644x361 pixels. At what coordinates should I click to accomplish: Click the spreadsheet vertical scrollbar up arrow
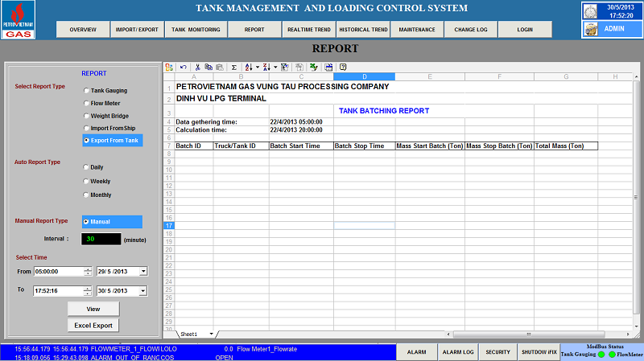click(x=636, y=76)
